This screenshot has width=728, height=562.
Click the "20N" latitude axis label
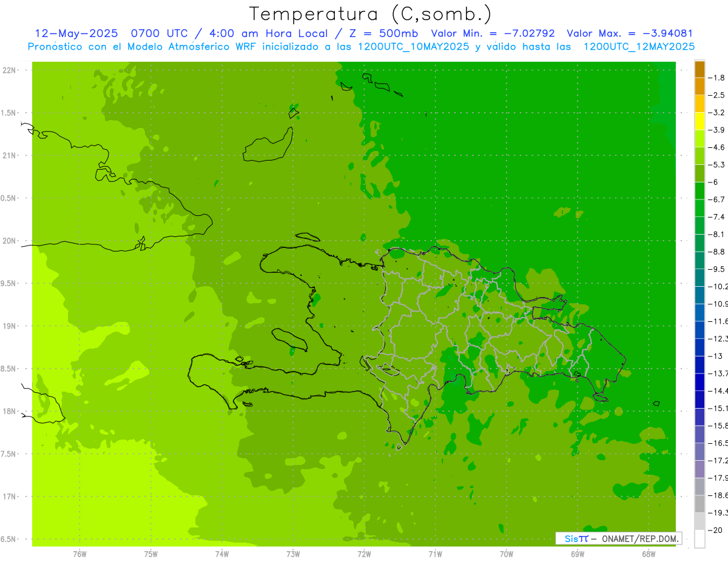tap(8, 241)
